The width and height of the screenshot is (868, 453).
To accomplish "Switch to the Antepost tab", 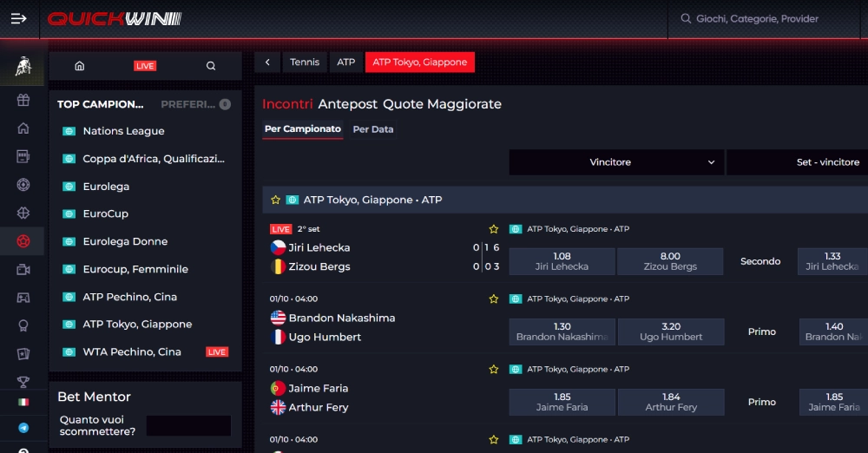I will (348, 104).
